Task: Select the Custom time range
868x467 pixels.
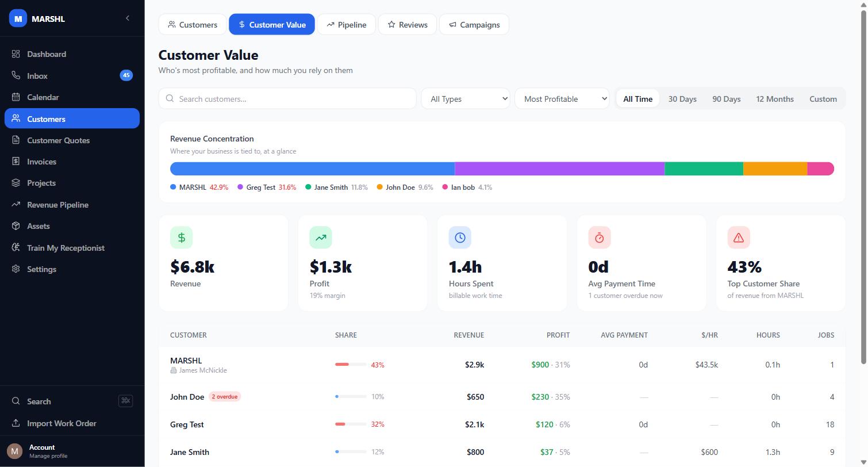Action: tap(823, 99)
